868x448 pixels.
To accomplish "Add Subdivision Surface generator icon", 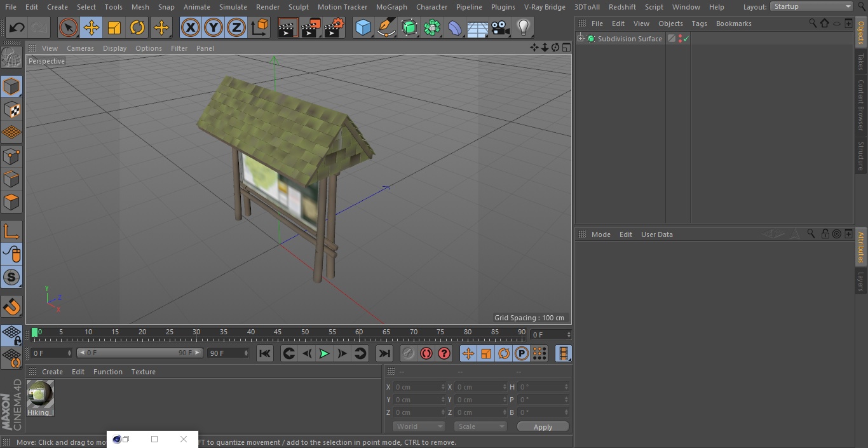I will point(409,28).
